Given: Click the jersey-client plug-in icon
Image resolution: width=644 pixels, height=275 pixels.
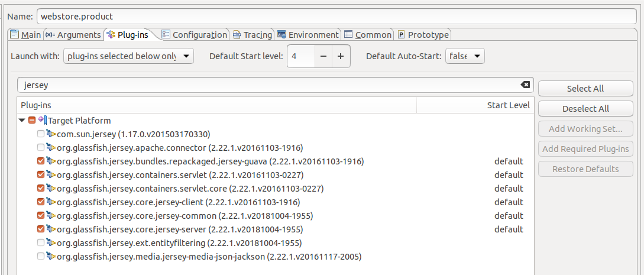Looking at the screenshot, I should point(51,202).
